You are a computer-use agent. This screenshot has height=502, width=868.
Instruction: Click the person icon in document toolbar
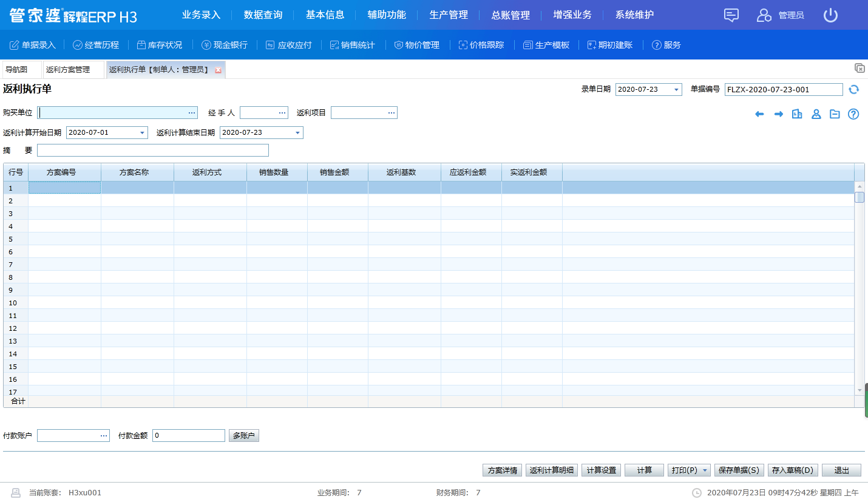[816, 114]
